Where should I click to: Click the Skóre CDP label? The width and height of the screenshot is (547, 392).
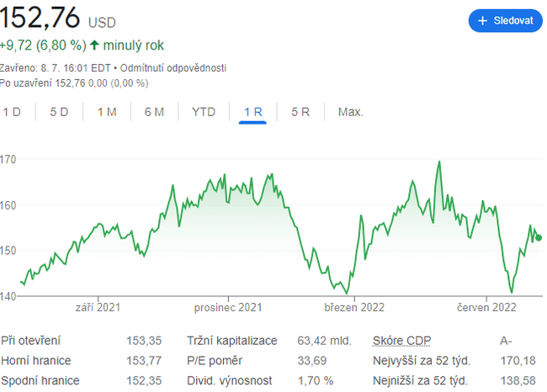[401, 342]
